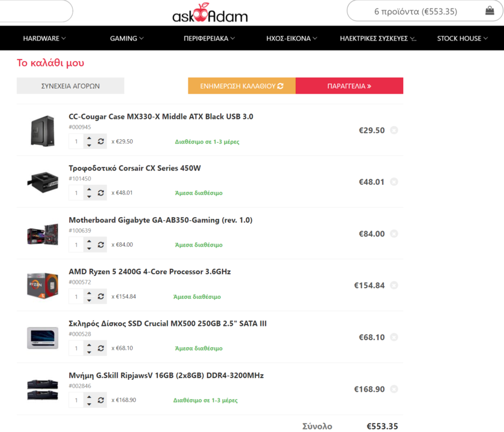Viewport: 504px width, 432px height.
Task: Click quantity field of Corsair CX row
Action: click(x=76, y=193)
